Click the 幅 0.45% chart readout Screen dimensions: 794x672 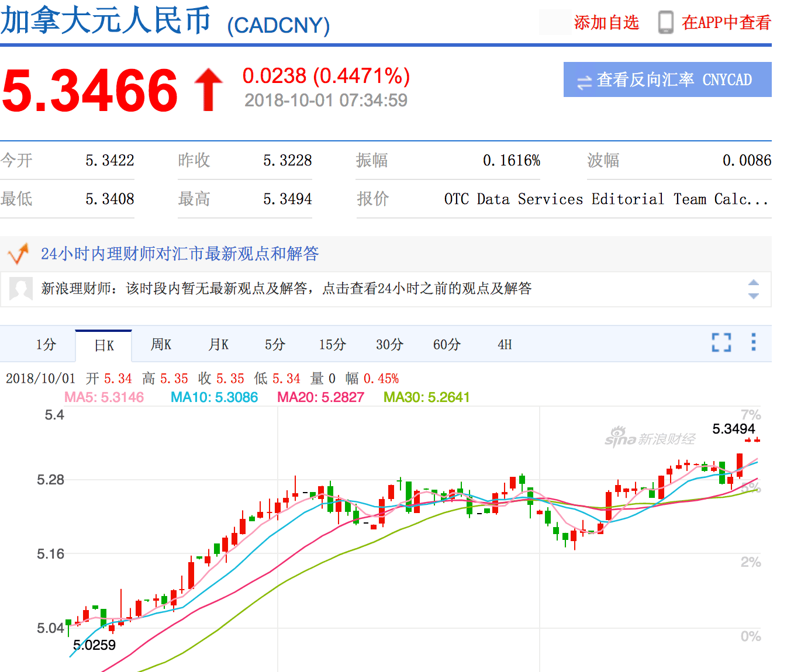coord(372,379)
